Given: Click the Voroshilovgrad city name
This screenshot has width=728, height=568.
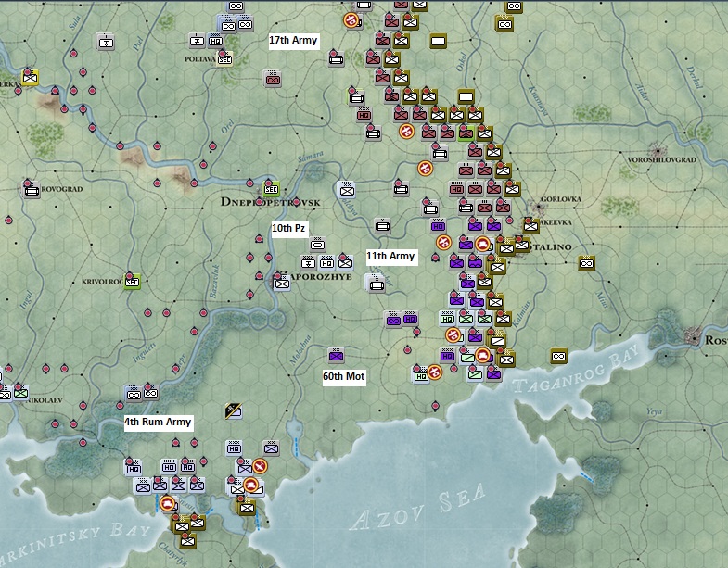Looking at the screenshot, I should tap(661, 159).
